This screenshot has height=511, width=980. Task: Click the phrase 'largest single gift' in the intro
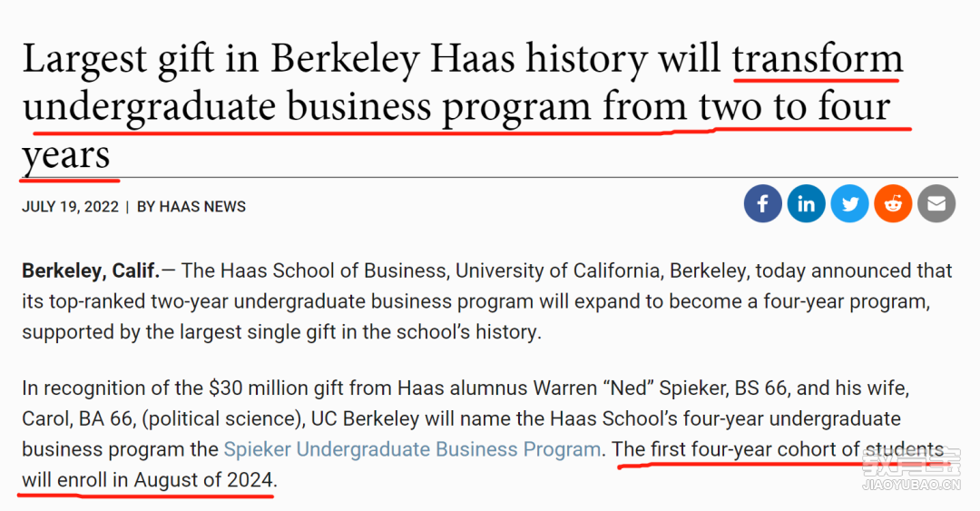pos(258,332)
